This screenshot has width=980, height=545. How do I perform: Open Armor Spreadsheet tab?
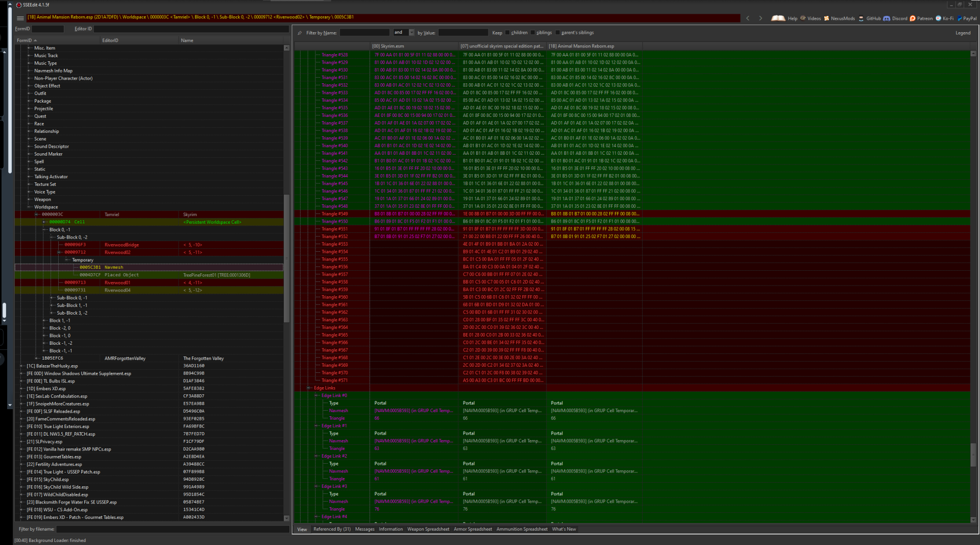[473, 529]
